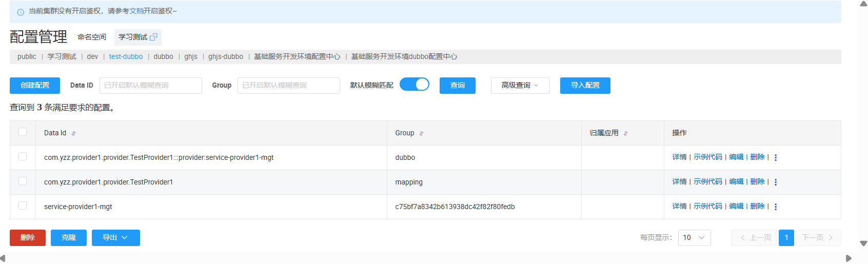
Task: Open the 基础服务开发环境配置中心 namespace
Action: [297, 57]
